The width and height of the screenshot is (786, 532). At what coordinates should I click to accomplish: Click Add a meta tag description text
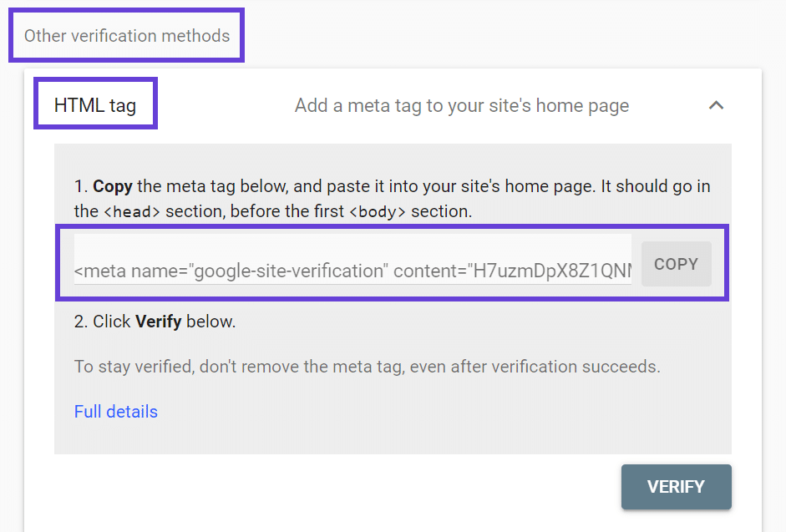(x=461, y=105)
